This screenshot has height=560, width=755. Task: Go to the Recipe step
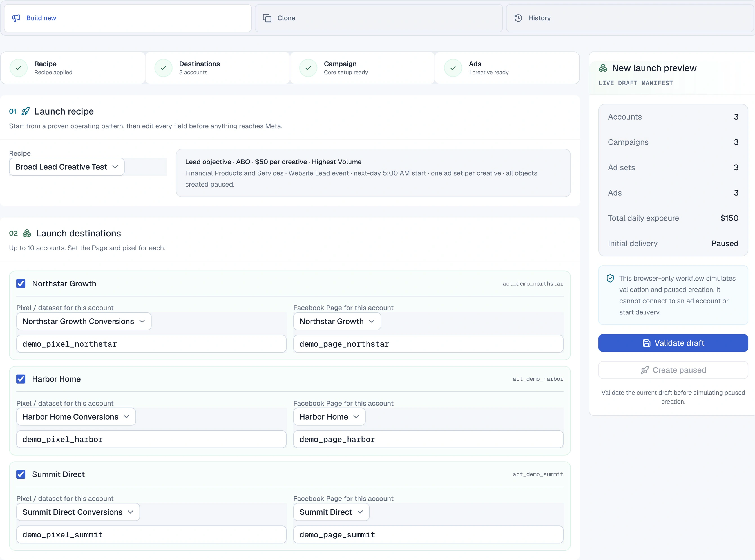coord(73,68)
